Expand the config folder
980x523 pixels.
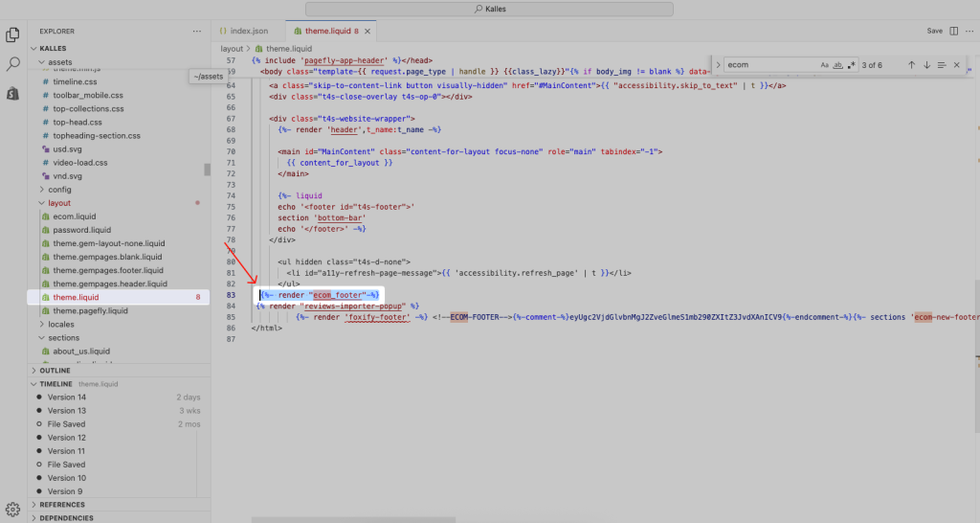coord(59,190)
